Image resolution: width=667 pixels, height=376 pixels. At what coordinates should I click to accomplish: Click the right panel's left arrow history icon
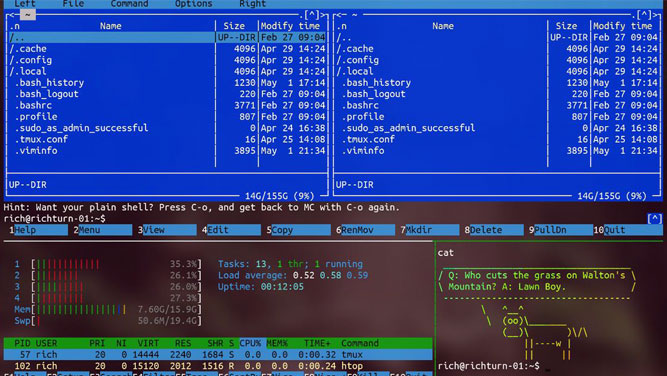coord(343,15)
